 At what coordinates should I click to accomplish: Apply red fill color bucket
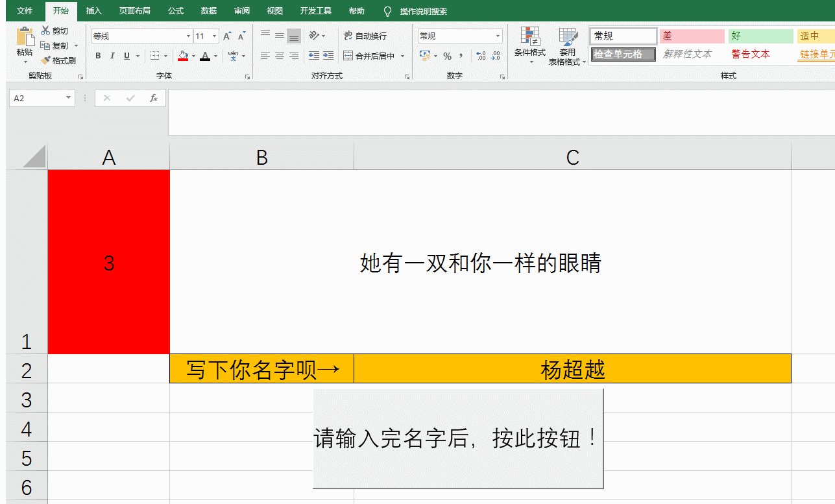click(183, 56)
